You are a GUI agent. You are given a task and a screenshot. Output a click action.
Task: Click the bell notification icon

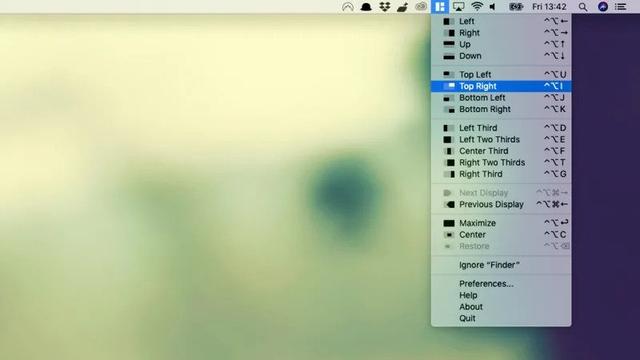click(x=366, y=7)
